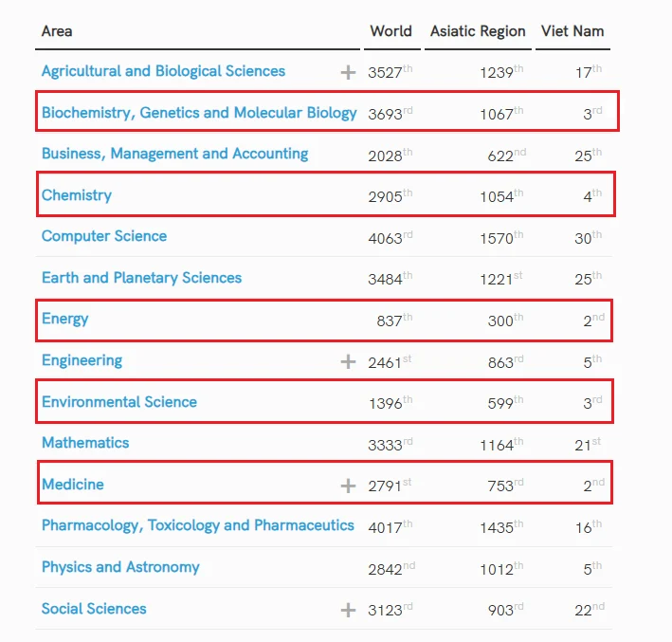Click the Area column header
Viewport: 672px width, 642px height.
pos(57,31)
